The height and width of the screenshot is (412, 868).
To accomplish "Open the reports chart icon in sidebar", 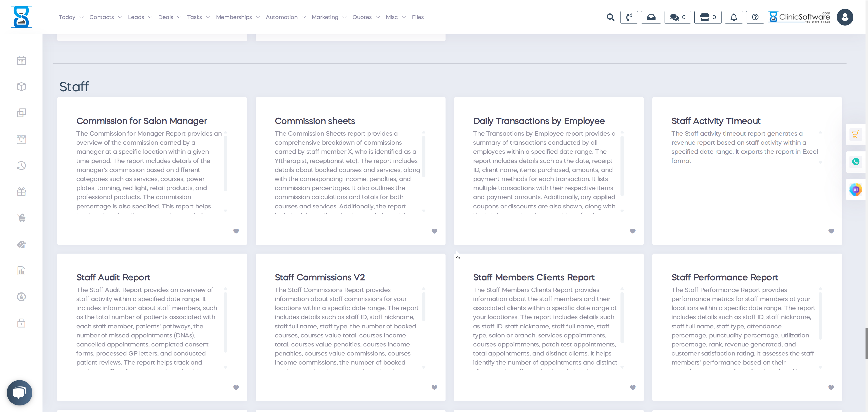I will point(21,271).
